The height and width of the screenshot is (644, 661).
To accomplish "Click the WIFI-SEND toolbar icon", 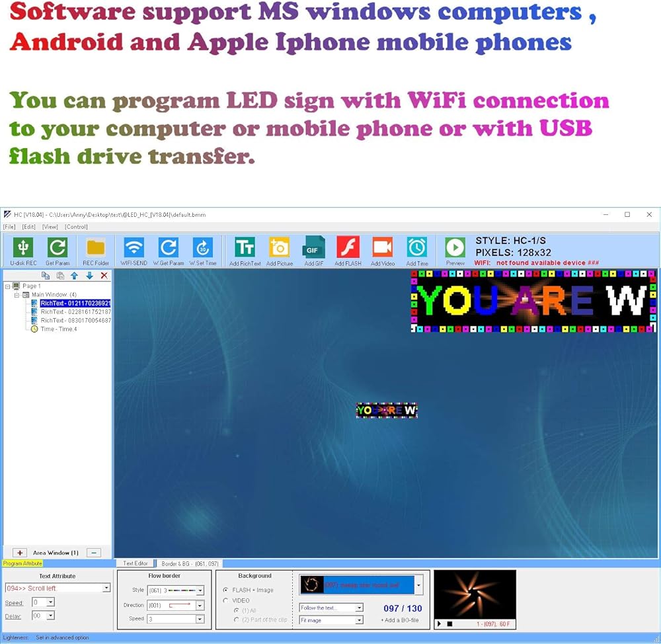I will (134, 248).
